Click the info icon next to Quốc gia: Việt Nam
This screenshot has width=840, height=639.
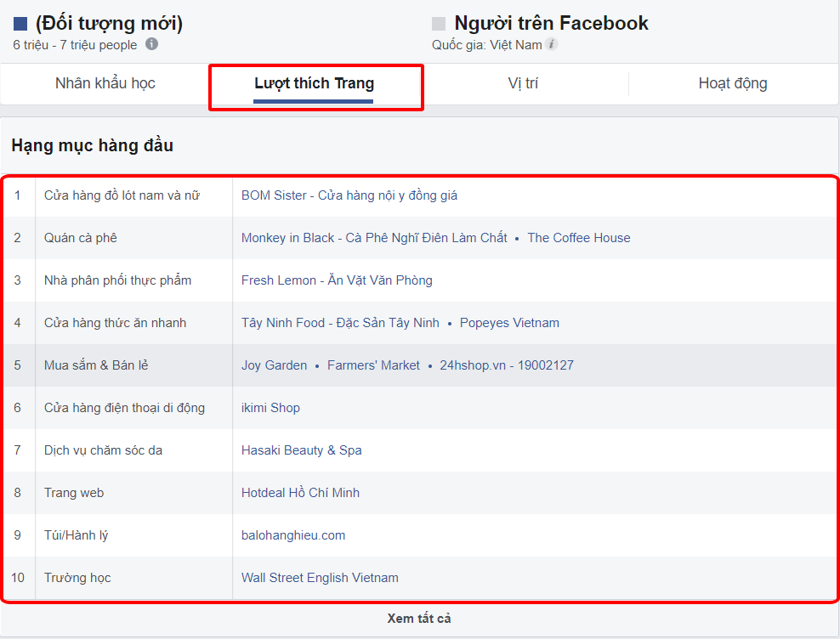click(x=551, y=44)
